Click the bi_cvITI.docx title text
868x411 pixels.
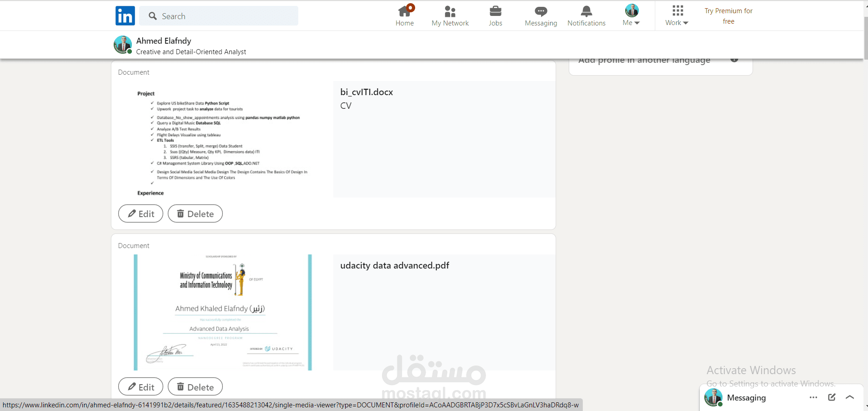(x=366, y=92)
